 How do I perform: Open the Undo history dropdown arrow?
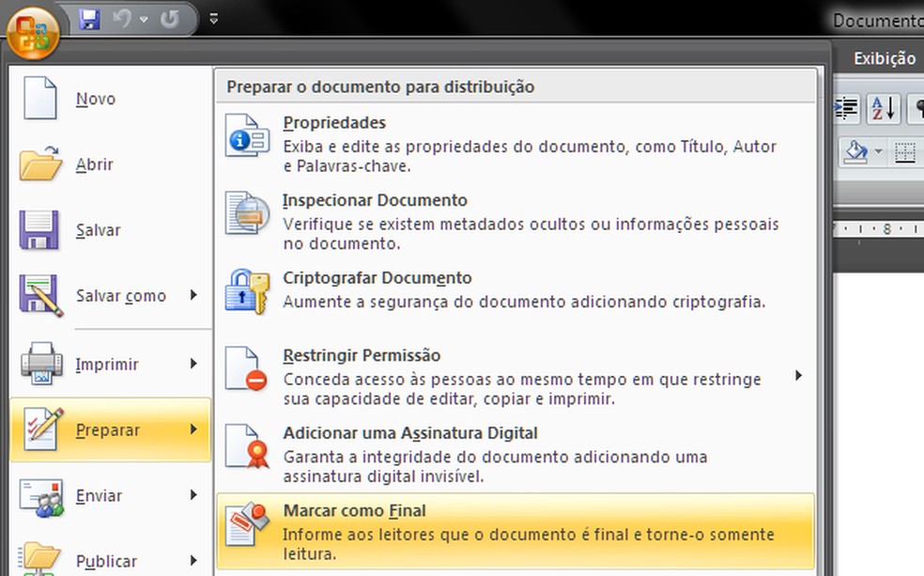(x=143, y=19)
